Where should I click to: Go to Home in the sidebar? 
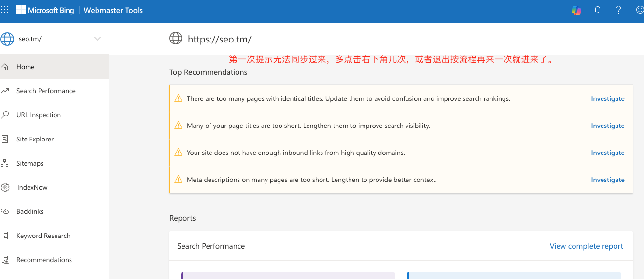(x=25, y=67)
